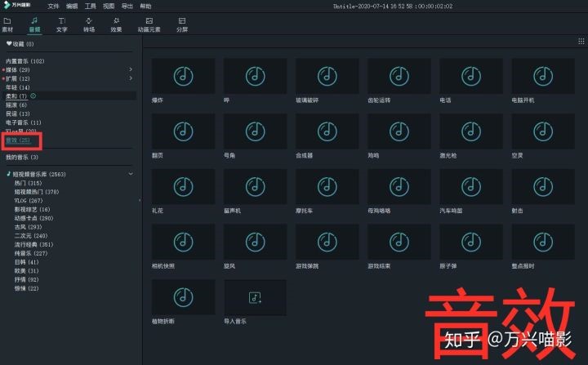
Task: Open 我的音乐 (3) list
Action: point(22,157)
